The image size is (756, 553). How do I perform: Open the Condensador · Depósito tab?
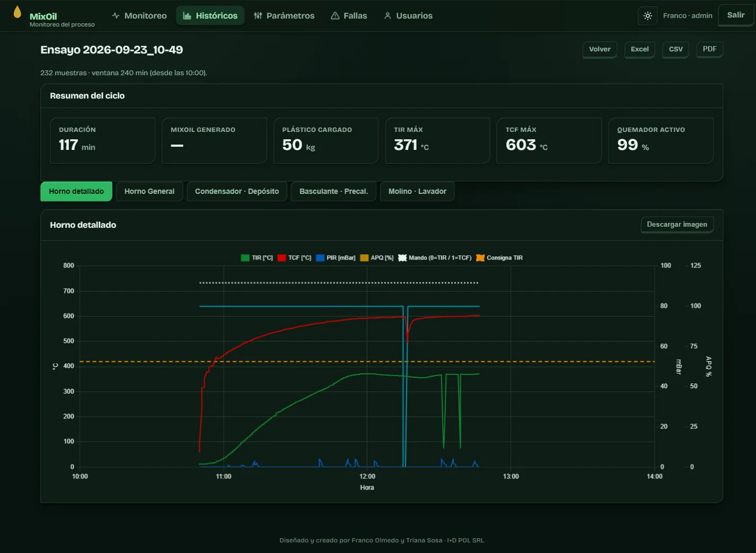click(237, 191)
